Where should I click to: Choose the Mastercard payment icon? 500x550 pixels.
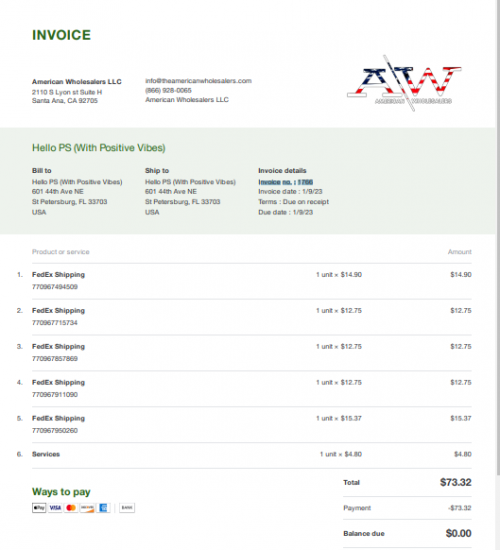[x=71, y=508]
